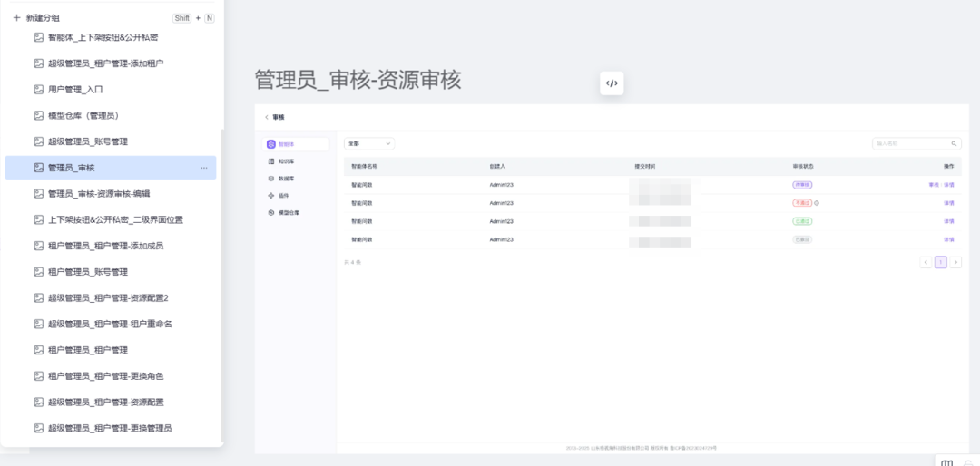Image resolution: width=980 pixels, height=466 pixels.
Task: Open 超级管理员_租户管理-资源配置 page
Action: tap(105, 403)
